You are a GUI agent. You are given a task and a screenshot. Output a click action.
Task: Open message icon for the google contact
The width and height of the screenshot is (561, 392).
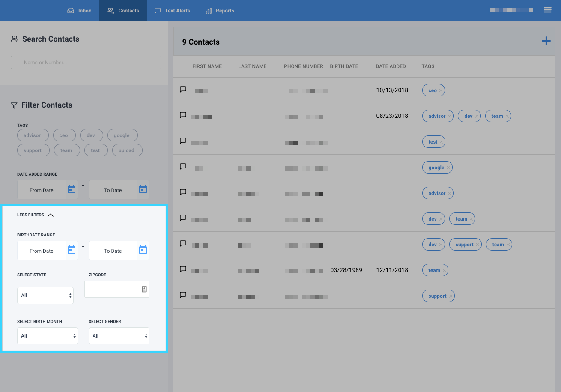183,167
